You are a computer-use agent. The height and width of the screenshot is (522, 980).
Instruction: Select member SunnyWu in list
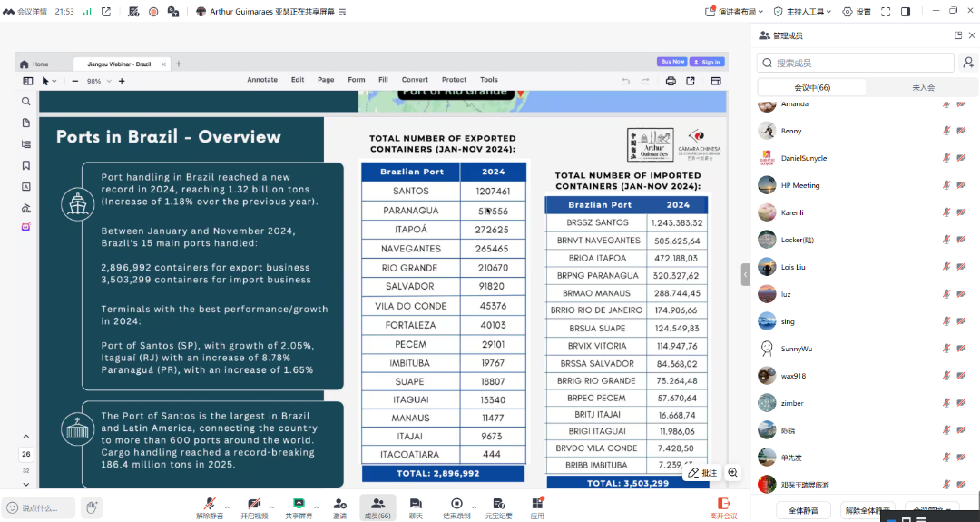coord(865,349)
